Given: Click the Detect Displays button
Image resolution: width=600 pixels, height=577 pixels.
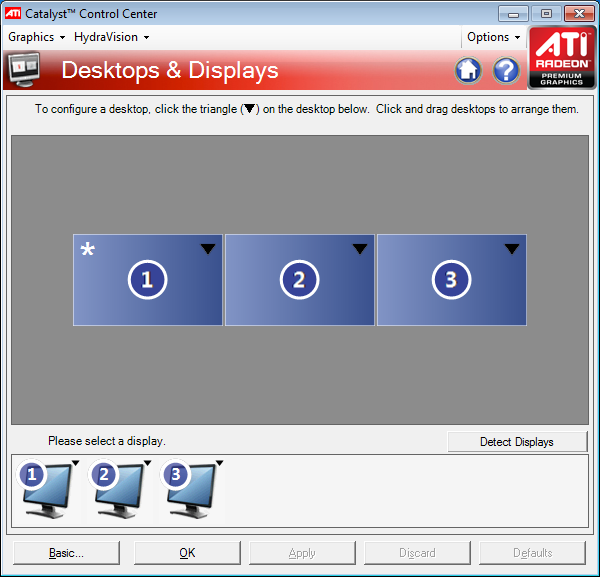Looking at the screenshot, I should [517, 442].
